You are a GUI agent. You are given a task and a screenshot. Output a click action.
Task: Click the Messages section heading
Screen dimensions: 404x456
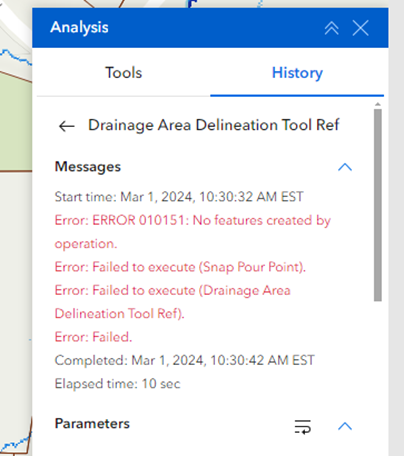(88, 167)
